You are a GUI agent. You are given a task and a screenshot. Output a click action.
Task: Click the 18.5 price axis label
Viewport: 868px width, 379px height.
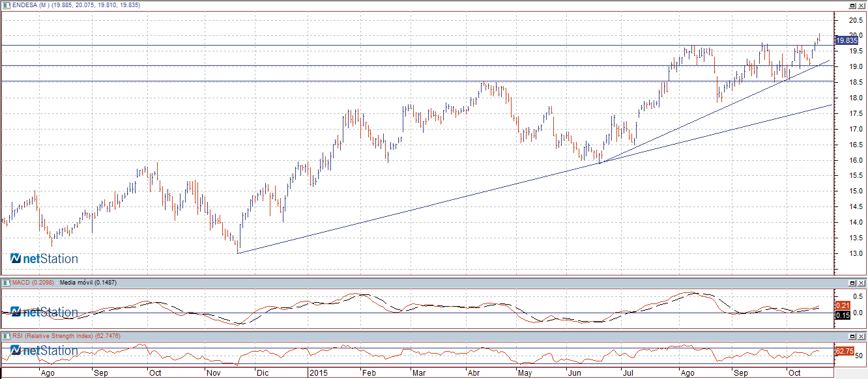pyautogui.click(x=856, y=82)
